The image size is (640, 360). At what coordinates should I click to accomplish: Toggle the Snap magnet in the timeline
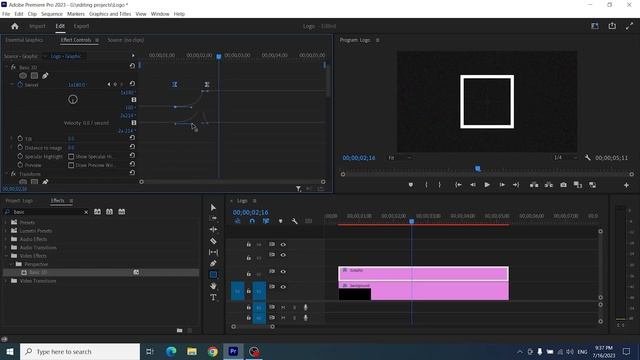252,221
